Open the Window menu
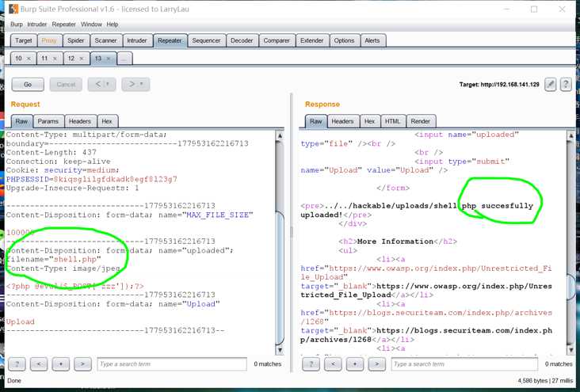This screenshot has width=580, height=392. point(91,25)
